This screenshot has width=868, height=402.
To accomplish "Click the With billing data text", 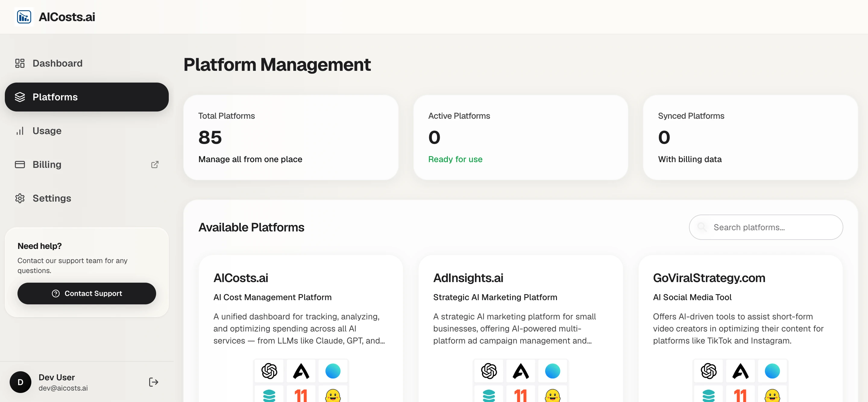I will click(x=690, y=159).
